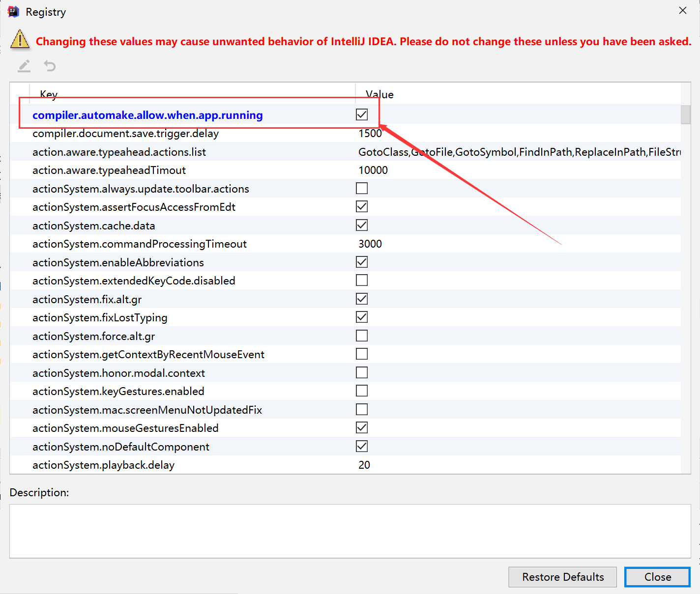Uncheck actionSystem.mouseGesturesEnabled checkbox
This screenshot has height=594, width=700.
pos(362,427)
